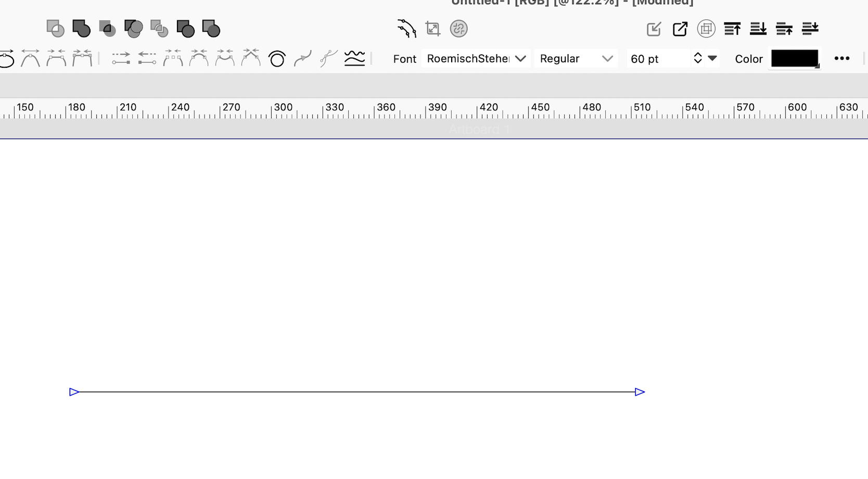
Task: Click the concentric circle arc icon
Action: coord(277,59)
